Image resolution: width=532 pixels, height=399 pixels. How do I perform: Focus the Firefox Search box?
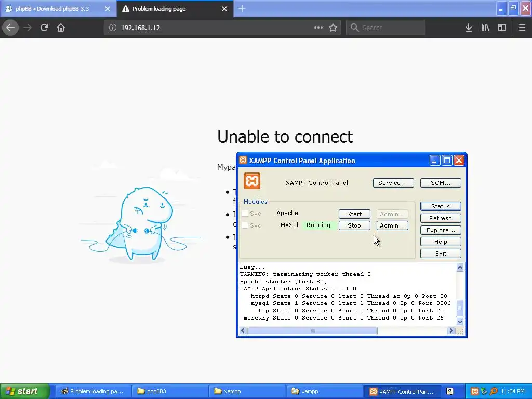click(x=386, y=28)
